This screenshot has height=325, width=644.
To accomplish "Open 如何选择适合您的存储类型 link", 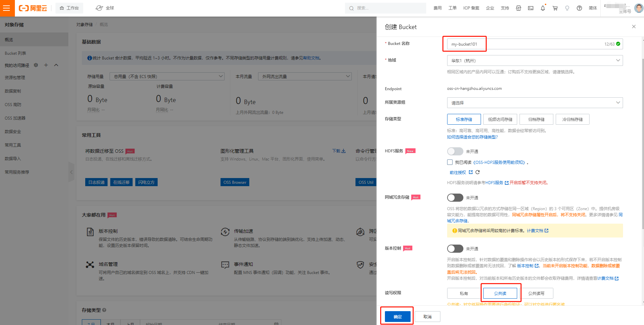I will pyautogui.click(x=472, y=137).
